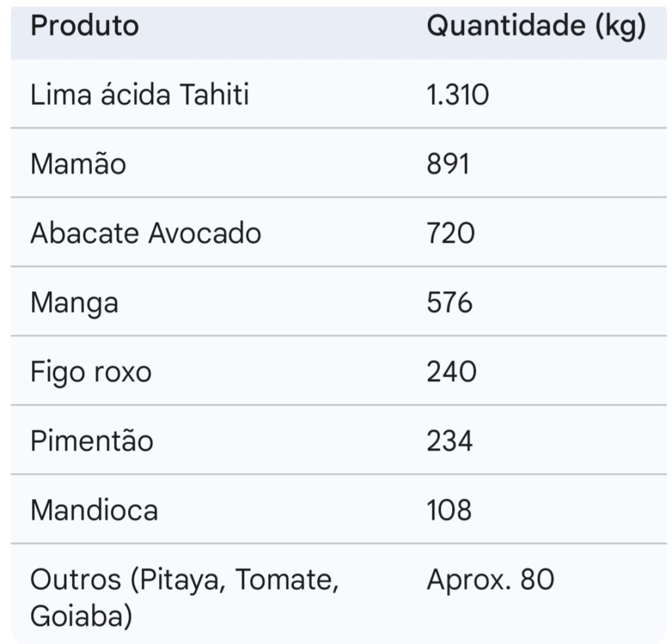The width and height of the screenshot is (672, 644).
Task: Click the Aprox. 80 quantity value
Action: [x=490, y=580]
